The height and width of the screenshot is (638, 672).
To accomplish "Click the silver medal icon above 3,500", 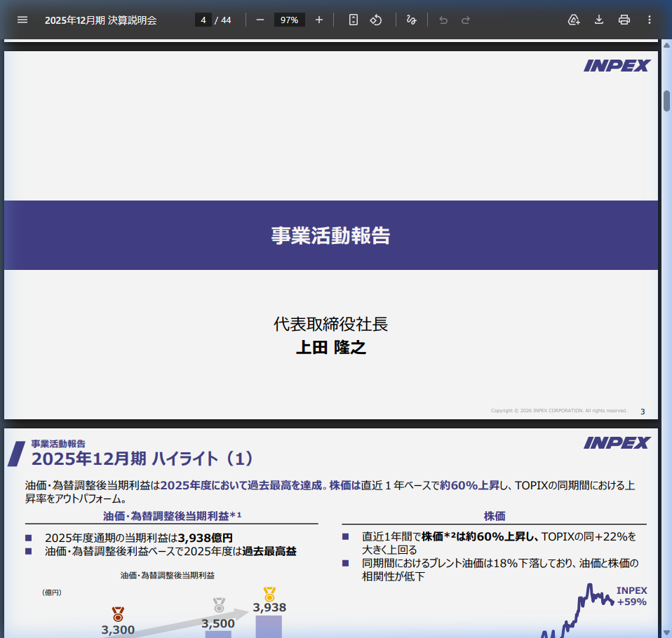I will click(219, 604).
